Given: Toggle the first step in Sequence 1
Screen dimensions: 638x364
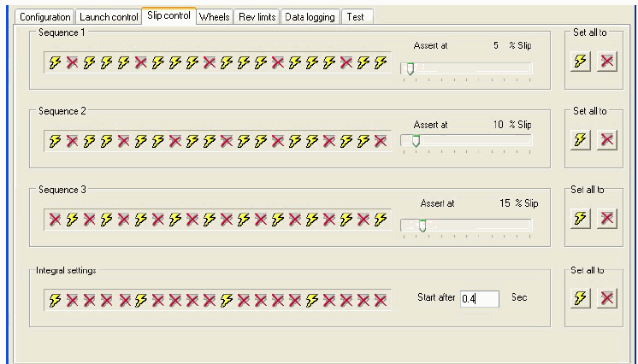Looking at the screenshot, I should pos(56,62).
